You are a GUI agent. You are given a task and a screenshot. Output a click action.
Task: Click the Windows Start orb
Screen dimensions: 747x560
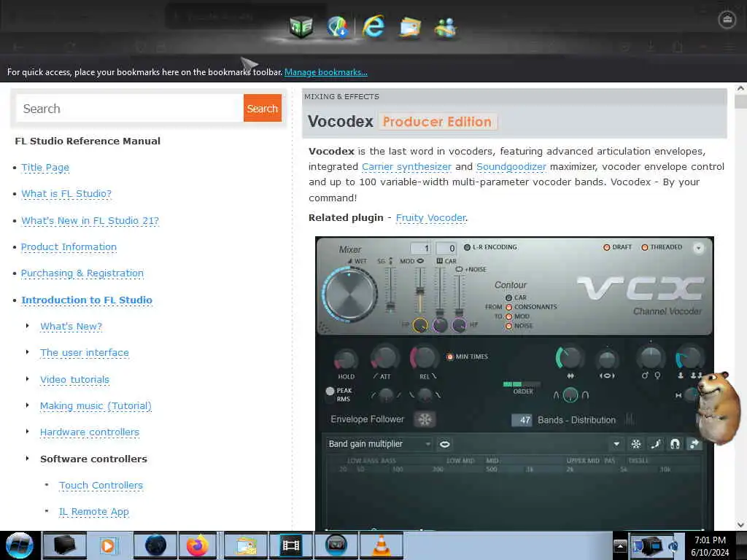19,545
